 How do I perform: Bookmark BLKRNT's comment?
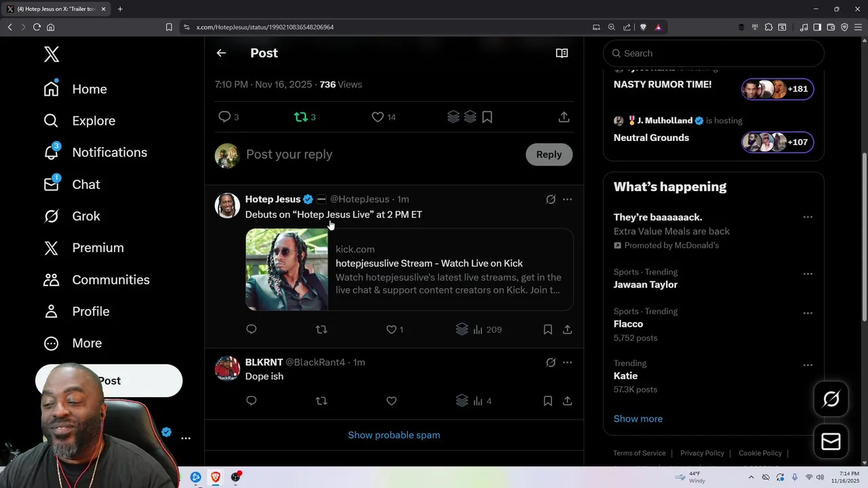click(547, 401)
